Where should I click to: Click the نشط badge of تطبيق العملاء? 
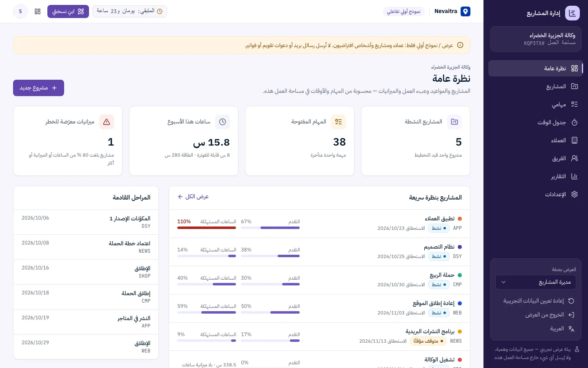(x=439, y=228)
